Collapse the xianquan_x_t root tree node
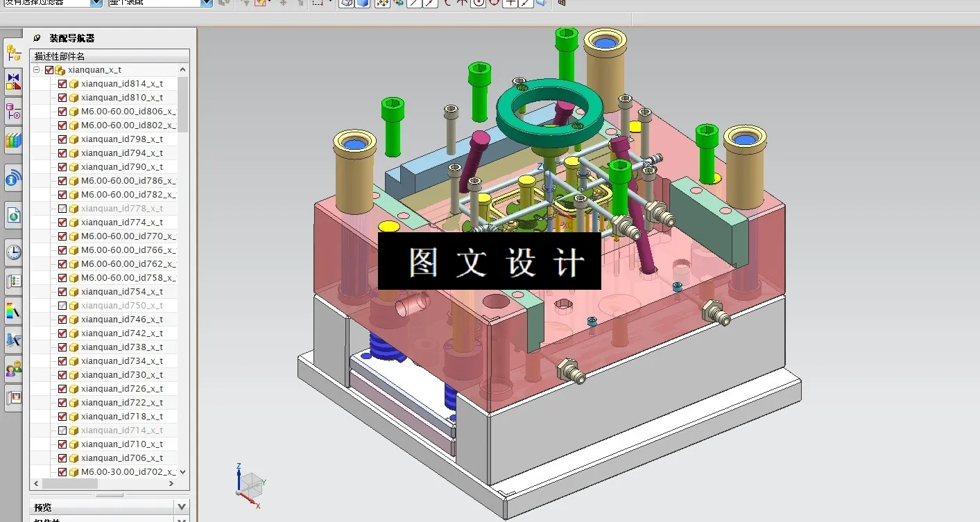This screenshot has width=980, height=522. (35, 69)
